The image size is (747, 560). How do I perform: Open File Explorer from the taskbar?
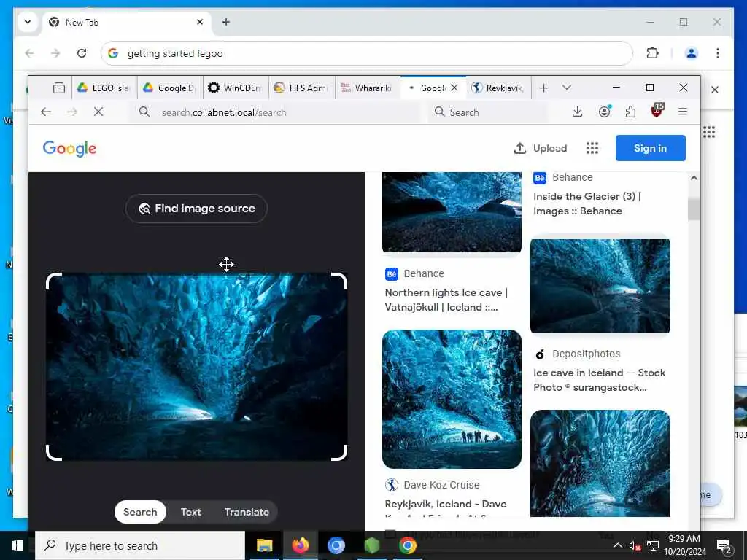[264, 545]
